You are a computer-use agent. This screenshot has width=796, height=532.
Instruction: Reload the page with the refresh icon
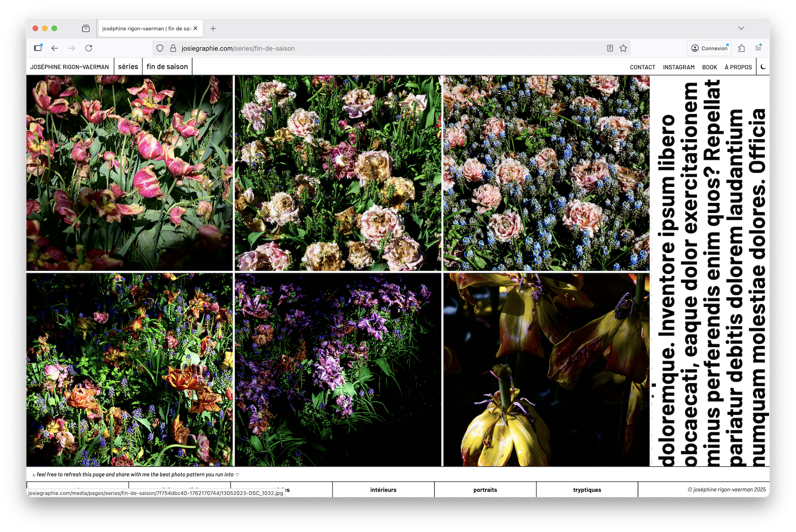coord(89,48)
